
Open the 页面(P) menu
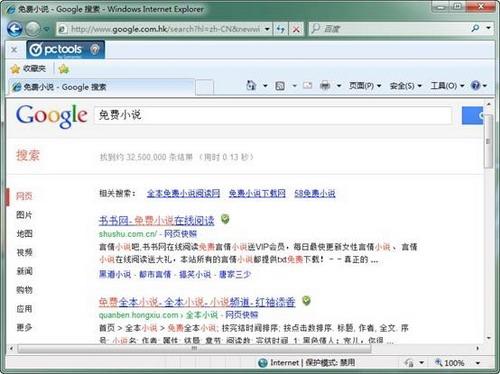coord(365,86)
